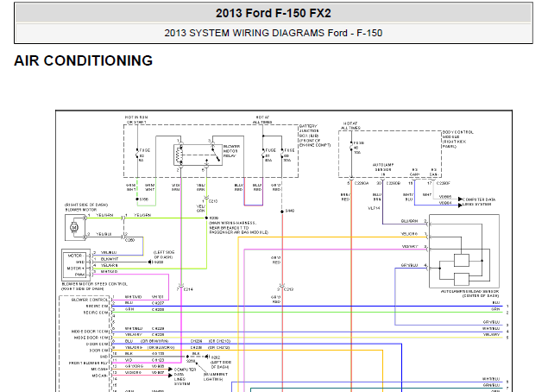Click the 'C2280F' connector label

click(x=444, y=183)
